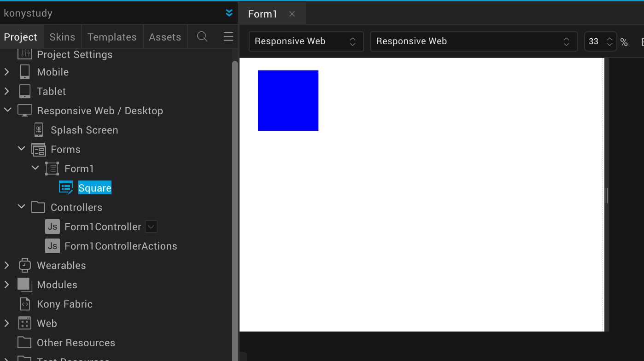Expand the Modules node

(x=7, y=285)
